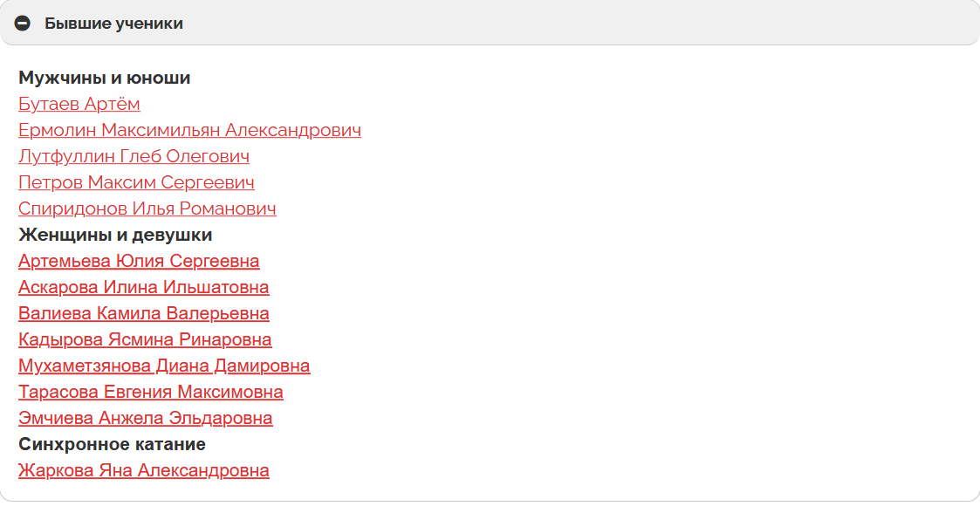This screenshot has height=506, width=980.
Task: Open Ермолин Максимильян Александрович link
Action: click(x=189, y=131)
